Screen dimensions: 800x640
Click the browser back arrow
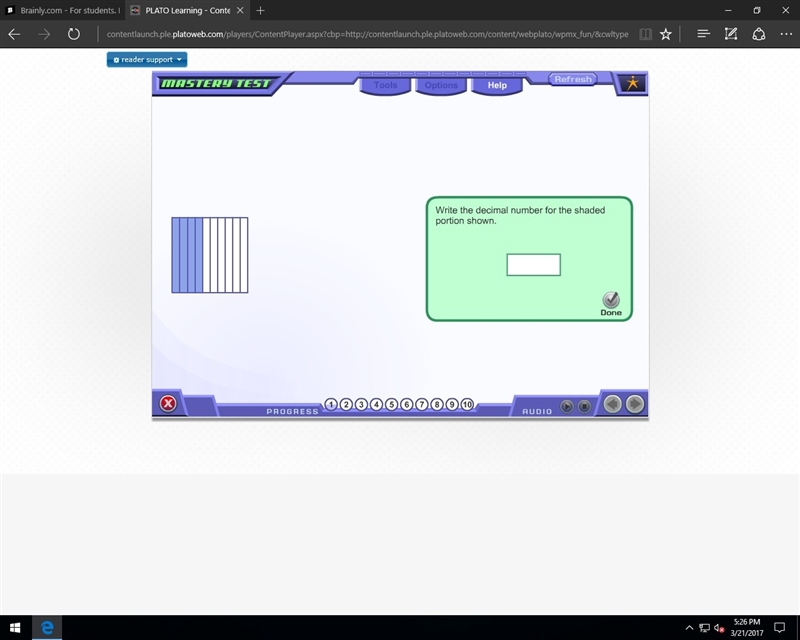tap(14, 34)
